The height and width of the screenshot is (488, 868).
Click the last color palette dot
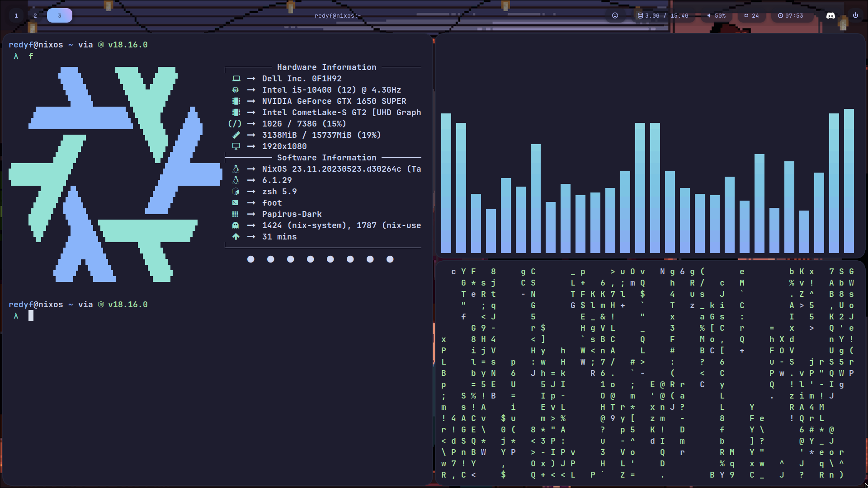point(390,259)
